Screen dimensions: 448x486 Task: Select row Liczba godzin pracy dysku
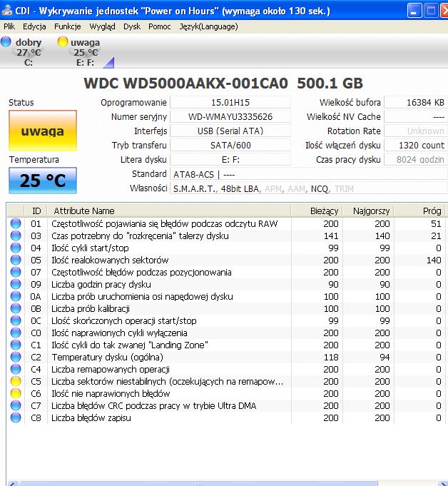click(226, 284)
